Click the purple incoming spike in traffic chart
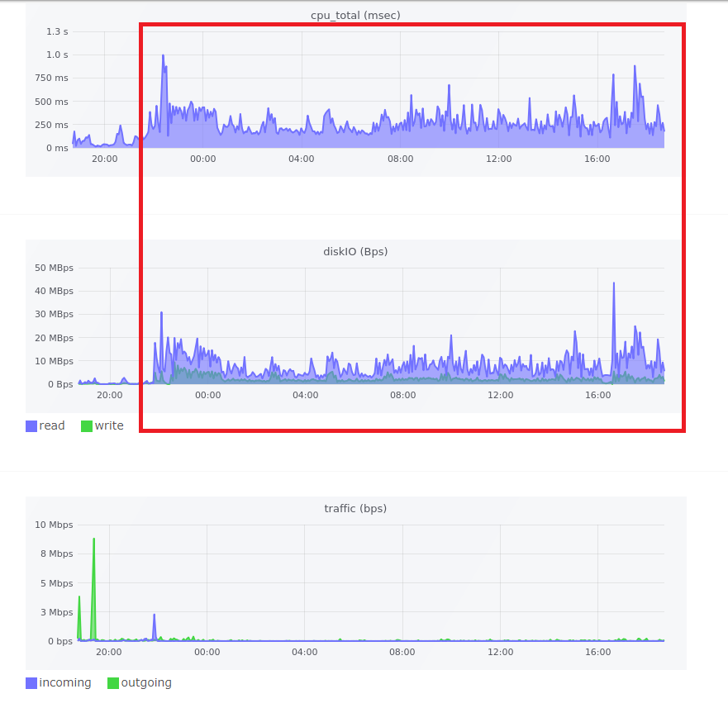728x708 pixels. (x=155, y=615)
